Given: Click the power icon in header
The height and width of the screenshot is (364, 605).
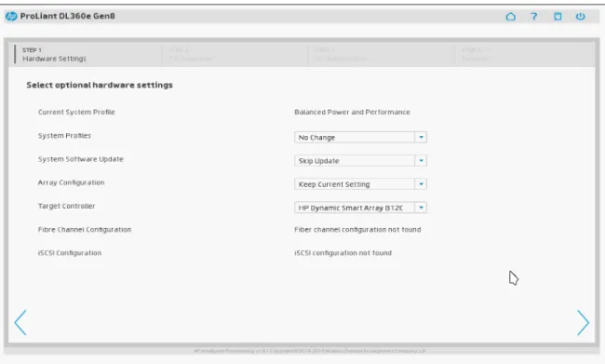Looking at the screenshot, I should tap(580, 16).
